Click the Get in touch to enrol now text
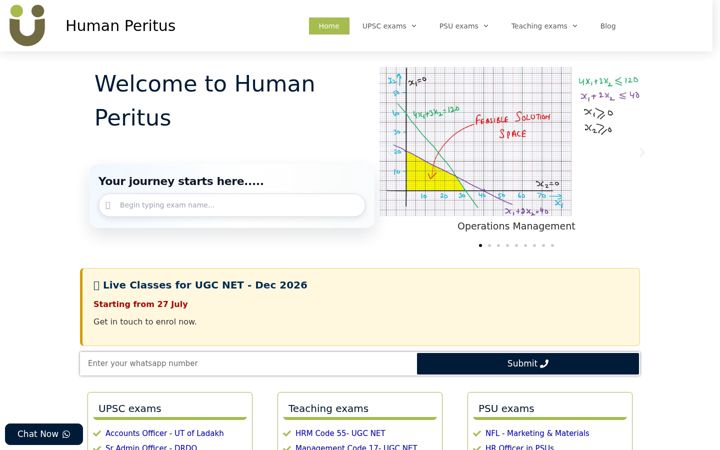The height and width of the screenshot is (450, 720). [145, 321]
